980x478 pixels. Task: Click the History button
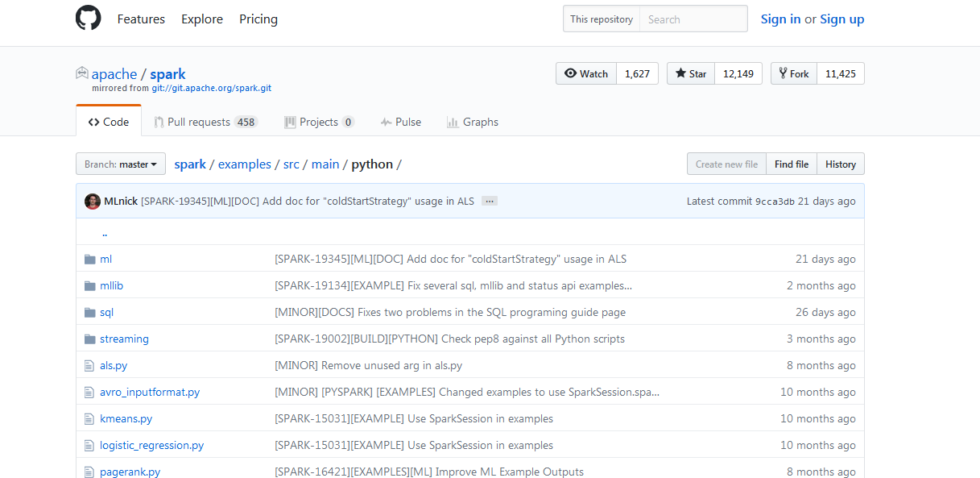tap(841, 164)
